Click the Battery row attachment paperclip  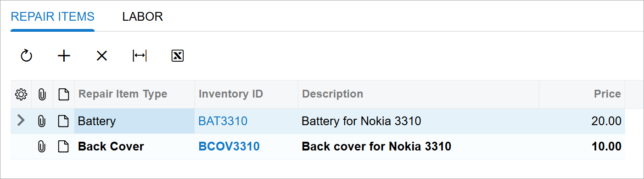click(42, 121)
